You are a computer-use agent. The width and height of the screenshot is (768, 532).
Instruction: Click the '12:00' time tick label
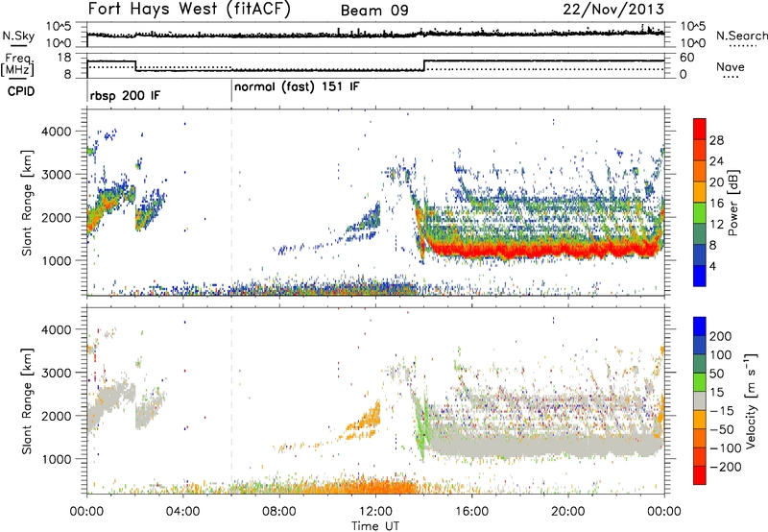pyautogui.click(x=375, y=512)
